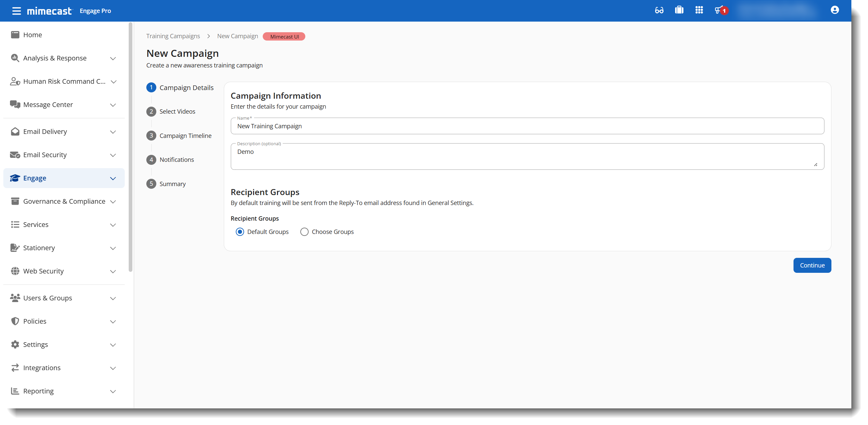
Task: Open the user account profile icon
Action: click(x=835, y=10)
